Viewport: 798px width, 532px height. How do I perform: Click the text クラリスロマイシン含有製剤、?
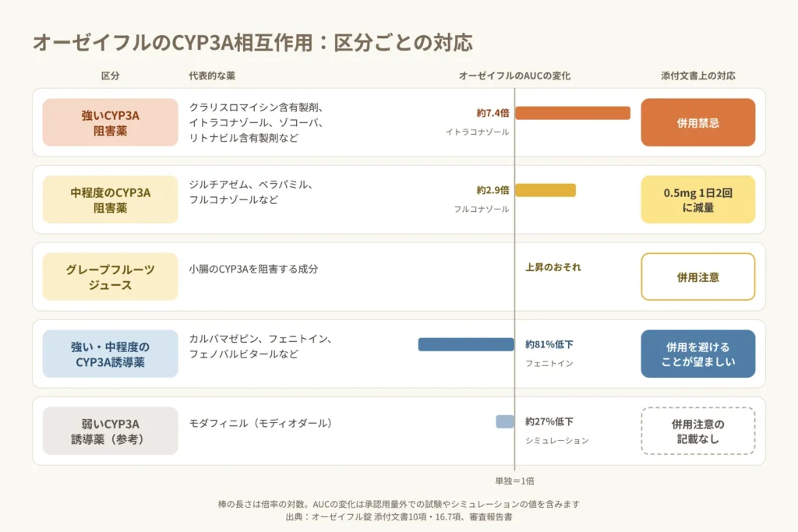click(256, 107)
